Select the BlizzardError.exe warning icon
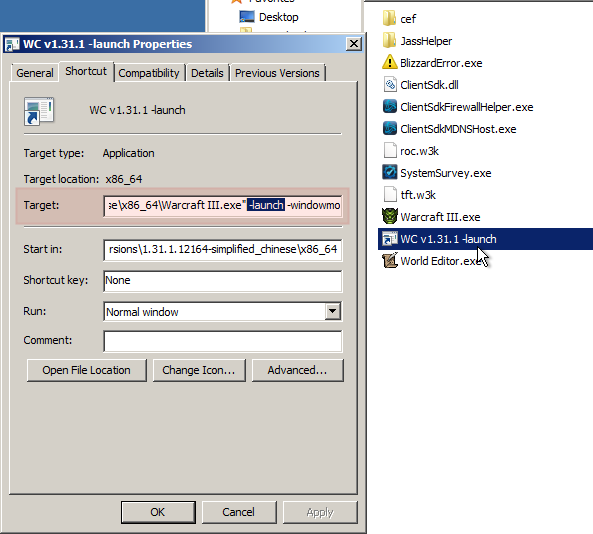Viewport: 593px width, 534px height. [x=390, y=62]
